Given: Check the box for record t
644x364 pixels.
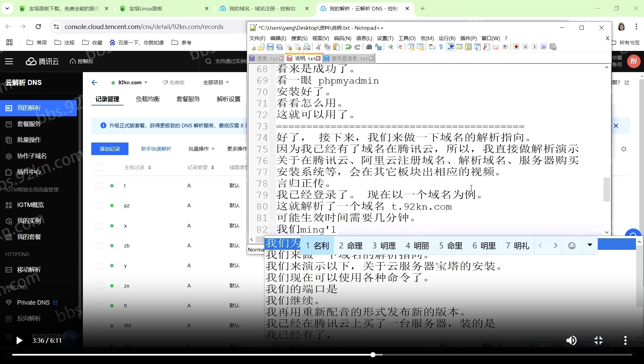Looking at the screenshot, I should tap(99, 186).
